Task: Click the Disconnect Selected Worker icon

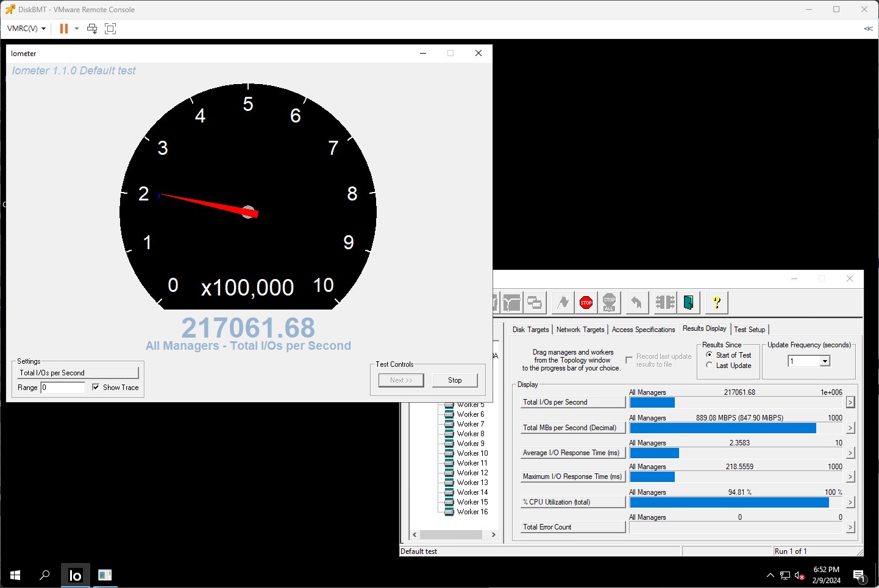Action: pyautogui.click(x=665, y=302)
